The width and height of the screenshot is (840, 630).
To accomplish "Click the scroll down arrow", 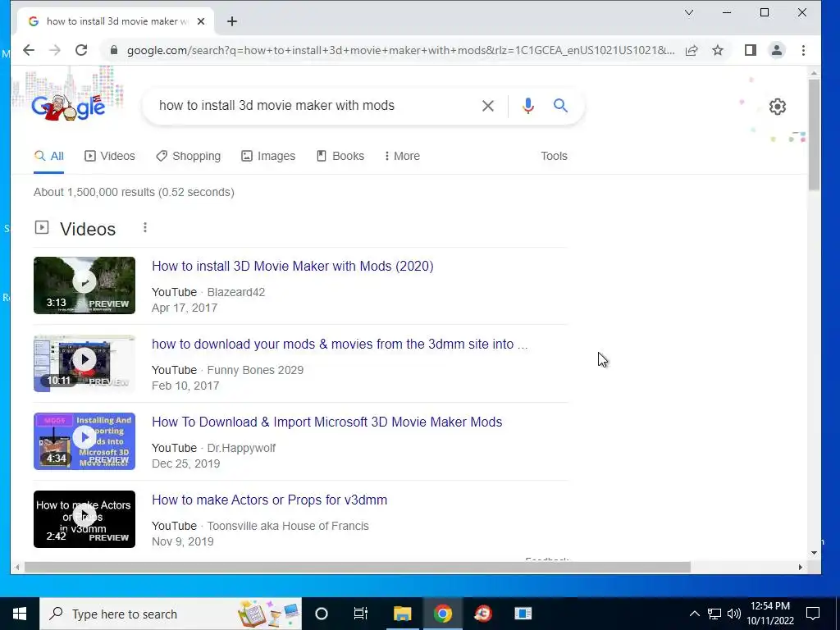I will [x=814, y=553].
